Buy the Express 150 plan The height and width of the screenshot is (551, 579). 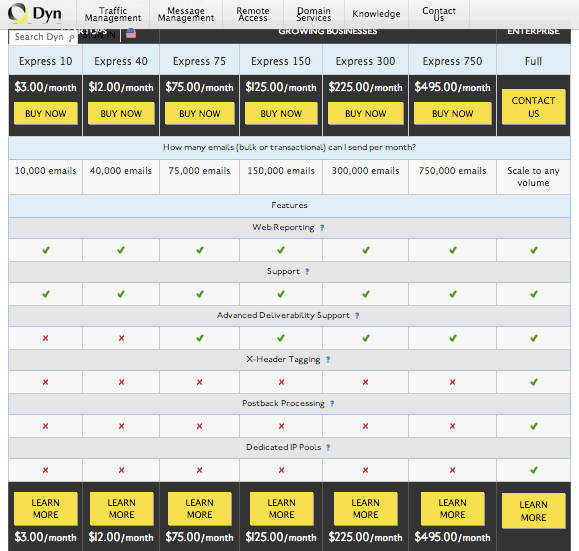(x=281, y=113)
